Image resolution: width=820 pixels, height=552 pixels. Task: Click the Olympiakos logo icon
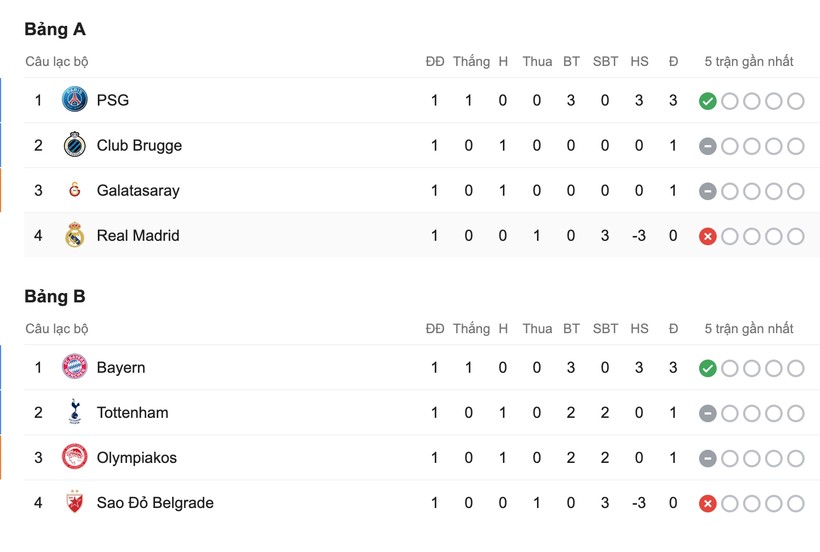(74, 457)
